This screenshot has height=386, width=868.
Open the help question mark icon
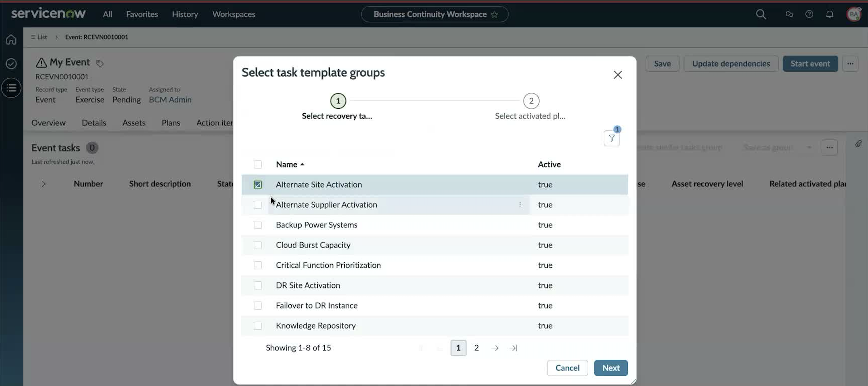coord(809,14)
